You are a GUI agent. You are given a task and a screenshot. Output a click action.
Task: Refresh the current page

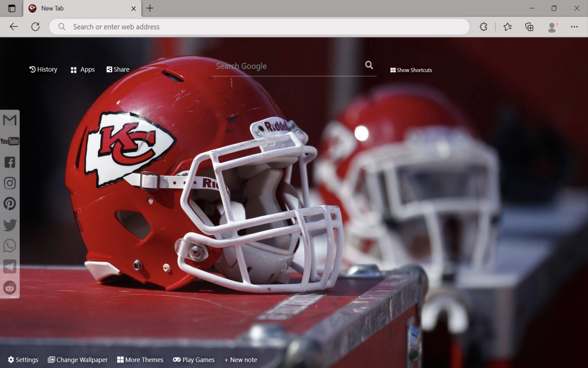(35, 27)
